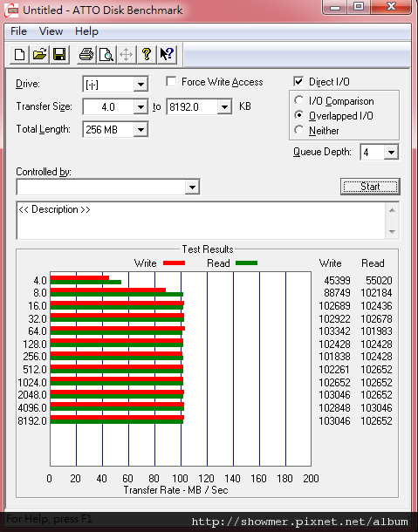Open the Controlled by combo box
The image size is (418, 532).
(x=108, y=187)
